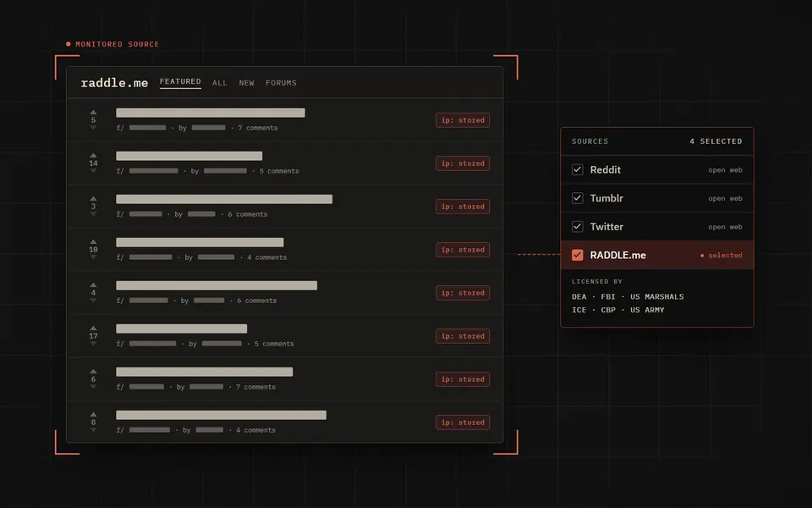Upvote the post scored 8

(93, 414)
